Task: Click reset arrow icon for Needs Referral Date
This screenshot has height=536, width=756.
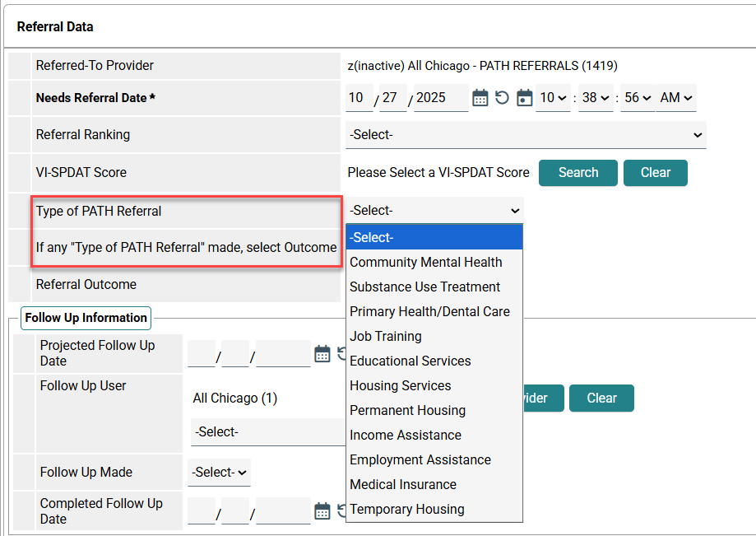Action: click(502, 98)
